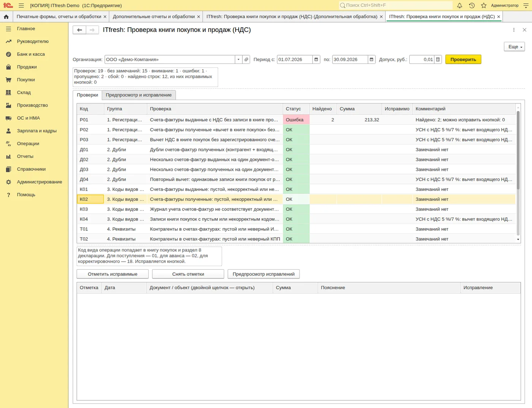
Task: Select the Р01 row with Ошибка status
Action: [296, 120]
